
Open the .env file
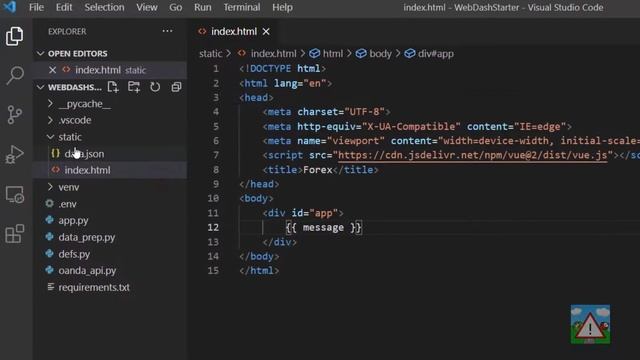point(67,204)
